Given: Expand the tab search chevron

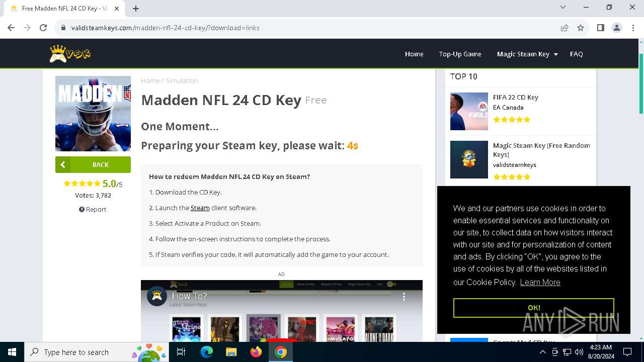Looking at the screenshot, I should point(563,7).
